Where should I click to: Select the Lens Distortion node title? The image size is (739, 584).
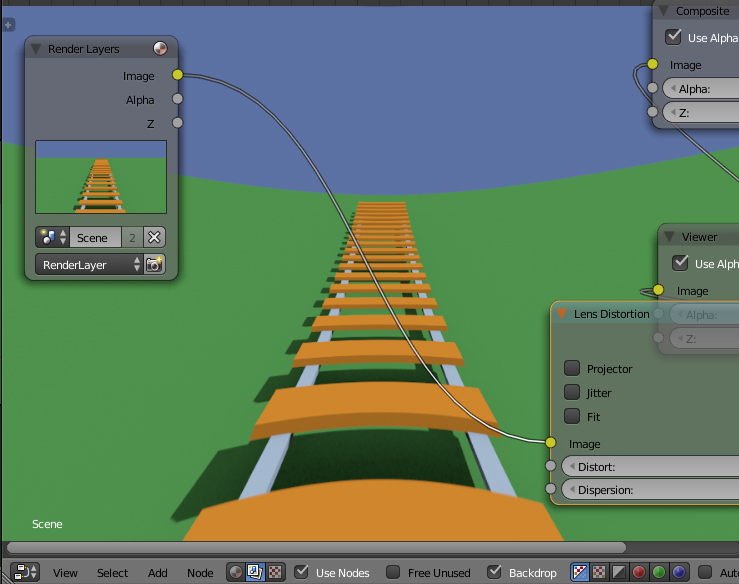[x=611, y=314]
